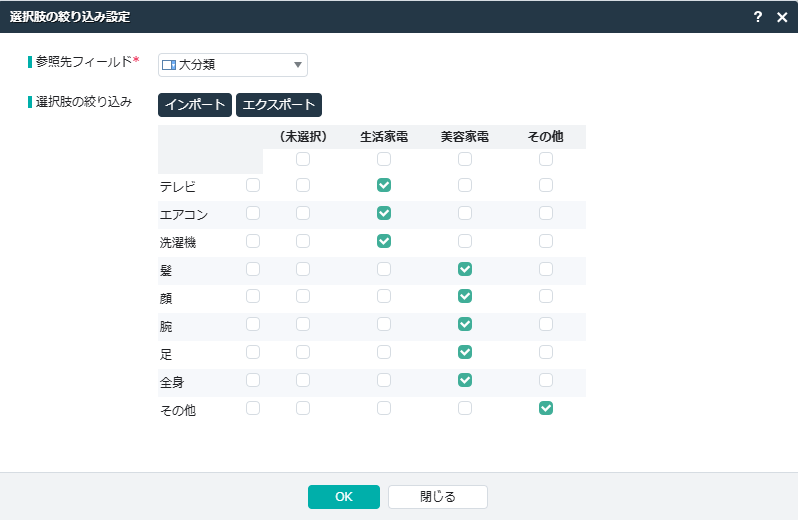The image size is (798, 520).
Task: Uncheck その他 row in その他 column
Action: [x=546, y=408]
